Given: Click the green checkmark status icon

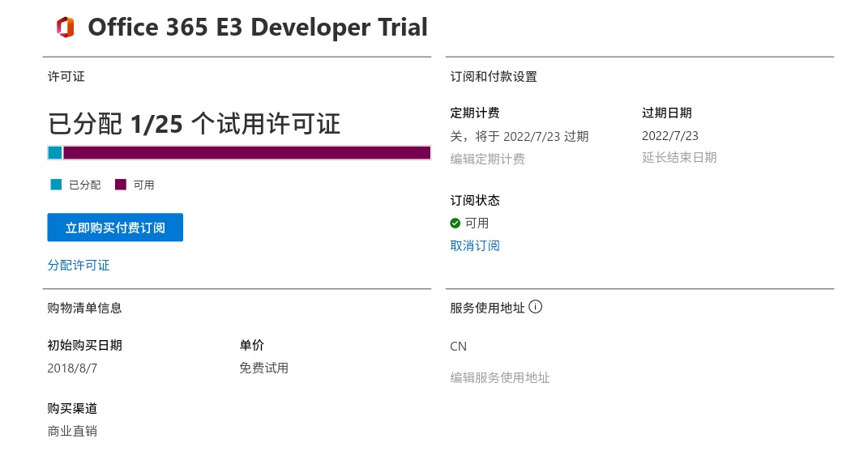Looking at the screenshot, I should (455, 223).
